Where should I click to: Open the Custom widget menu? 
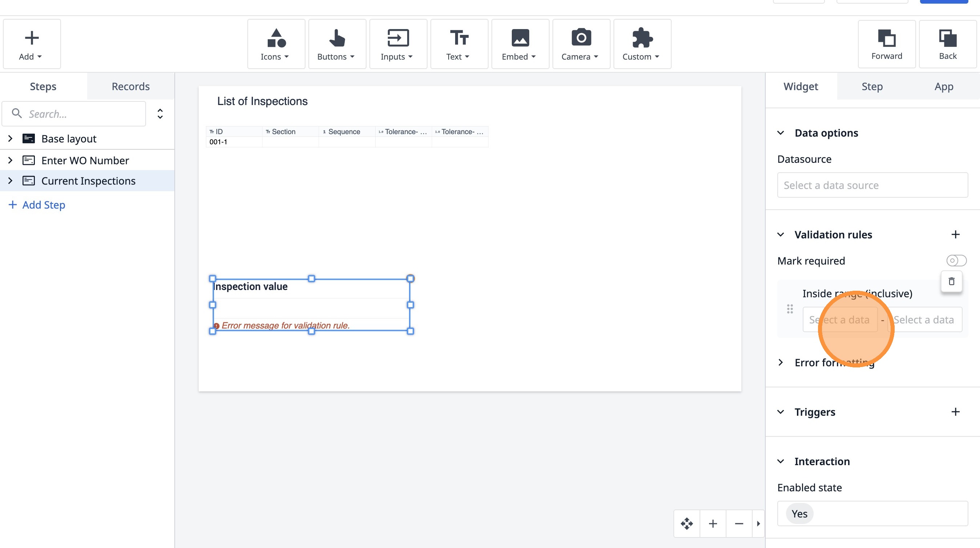[x=642, y=44]
